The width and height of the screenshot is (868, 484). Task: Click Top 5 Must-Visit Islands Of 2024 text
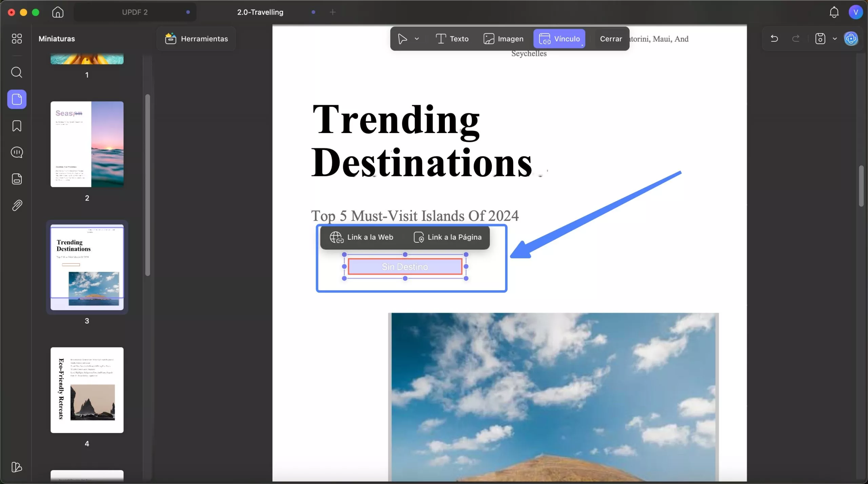click(415, 216)
